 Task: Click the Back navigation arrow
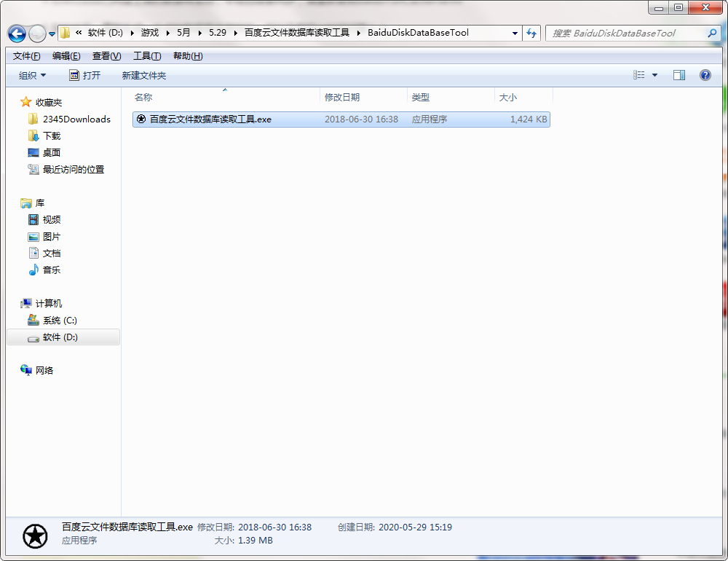tap(17, 34)
